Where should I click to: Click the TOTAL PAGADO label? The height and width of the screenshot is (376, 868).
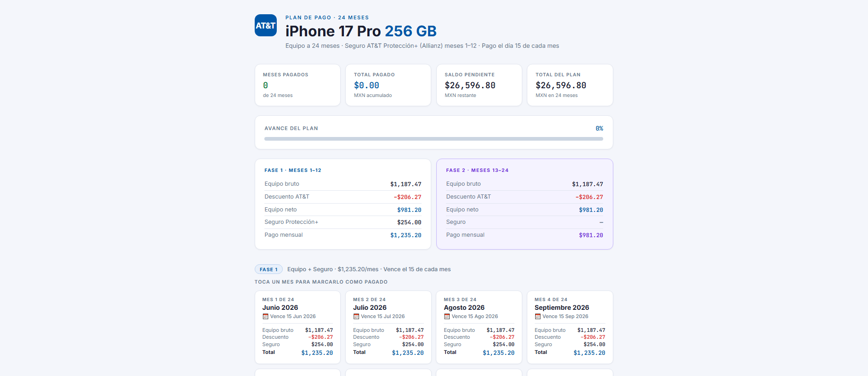[x=374, y=74]
